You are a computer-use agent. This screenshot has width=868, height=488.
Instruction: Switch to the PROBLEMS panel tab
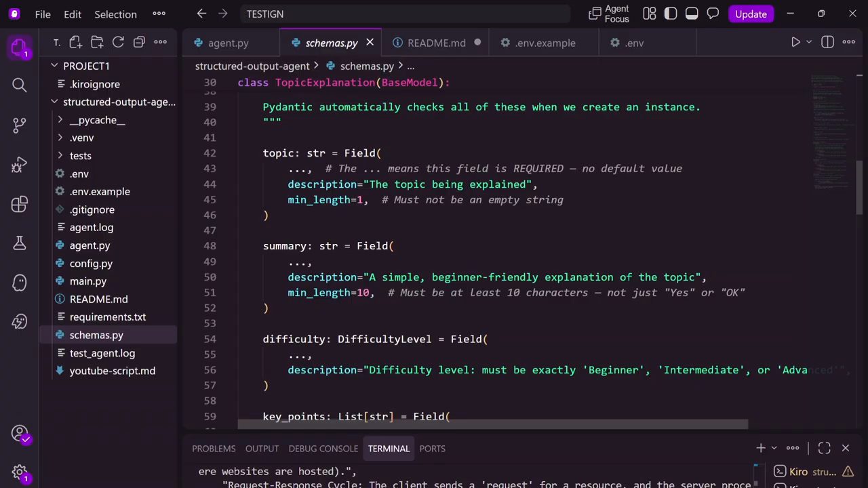tap(214, 448)
